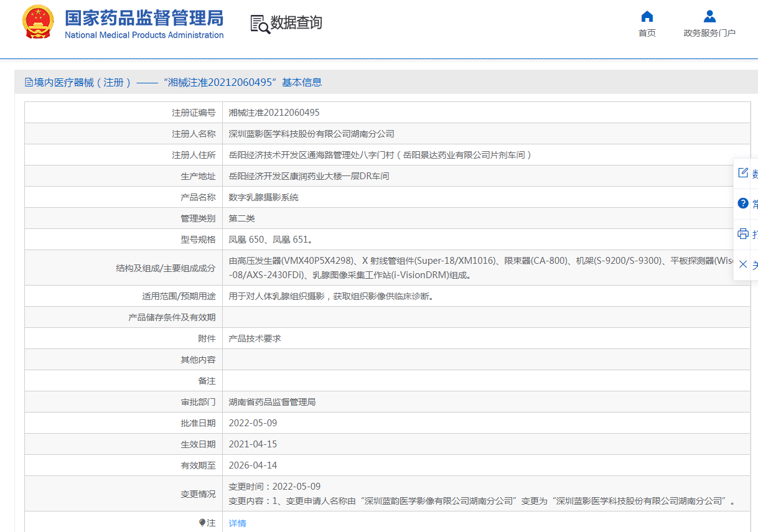
Task: Click expiry date 2026-04-14
Action: pos(253,465)
